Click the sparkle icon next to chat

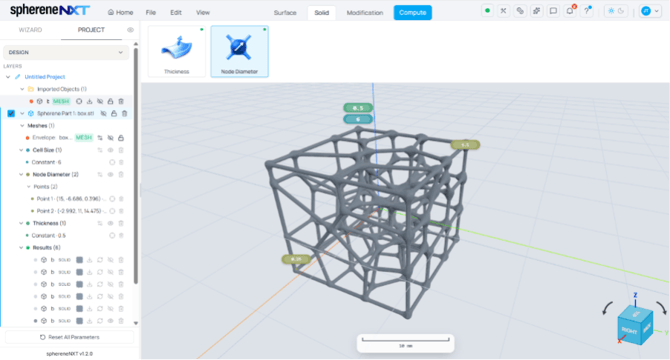(x=537, y=11)
